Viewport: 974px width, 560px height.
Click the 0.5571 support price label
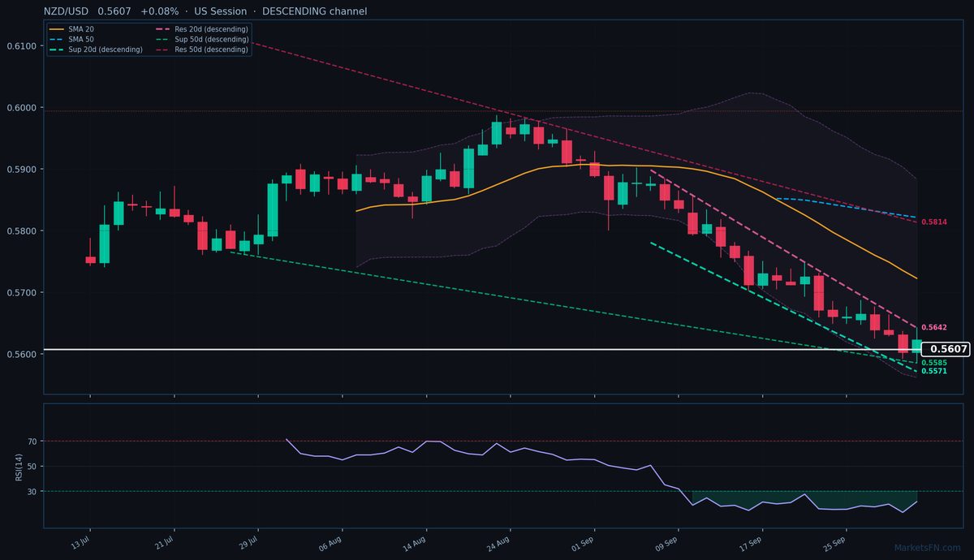934,371
